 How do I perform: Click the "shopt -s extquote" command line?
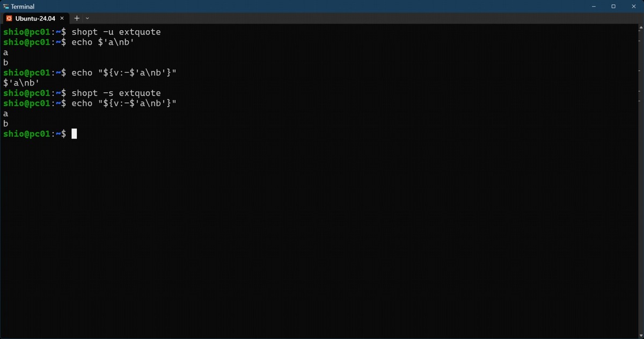(x=116, y=93)
